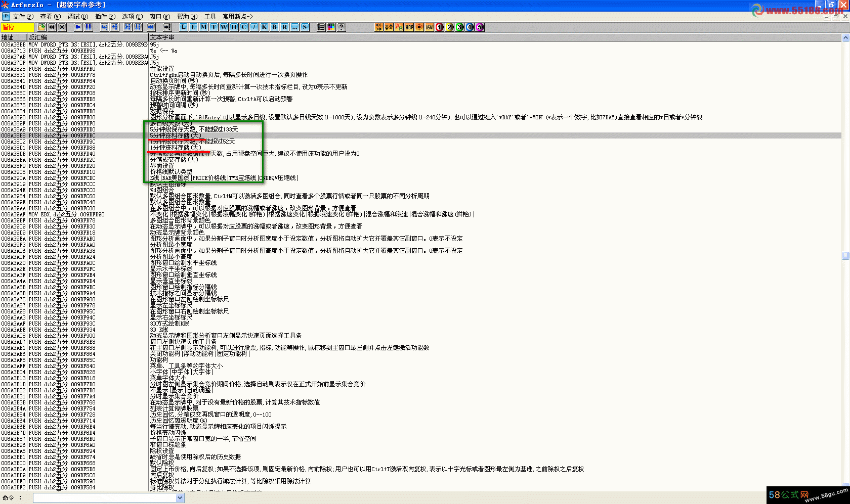850x504 pixels.
Task: Click the green circle number 3 icon
Action: click(460, 27)
